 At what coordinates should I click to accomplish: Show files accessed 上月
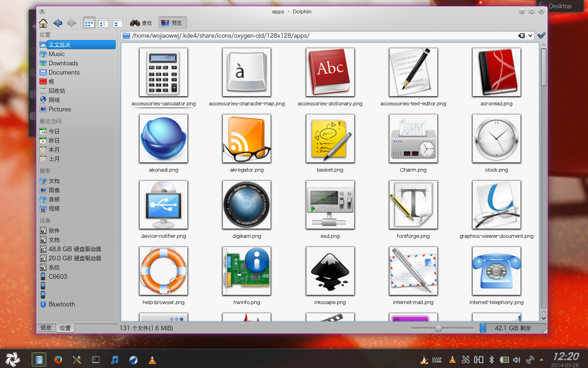point(77,159)
